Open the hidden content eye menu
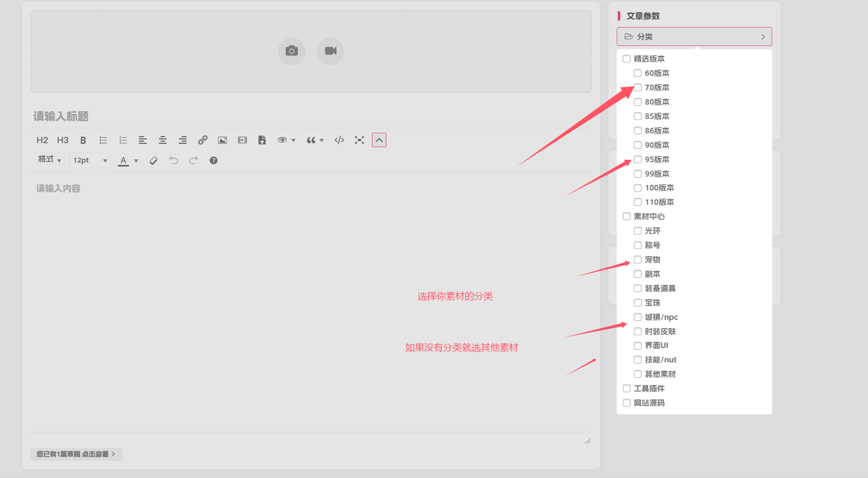This screenshot has width=868, height=478. [286, 140]
